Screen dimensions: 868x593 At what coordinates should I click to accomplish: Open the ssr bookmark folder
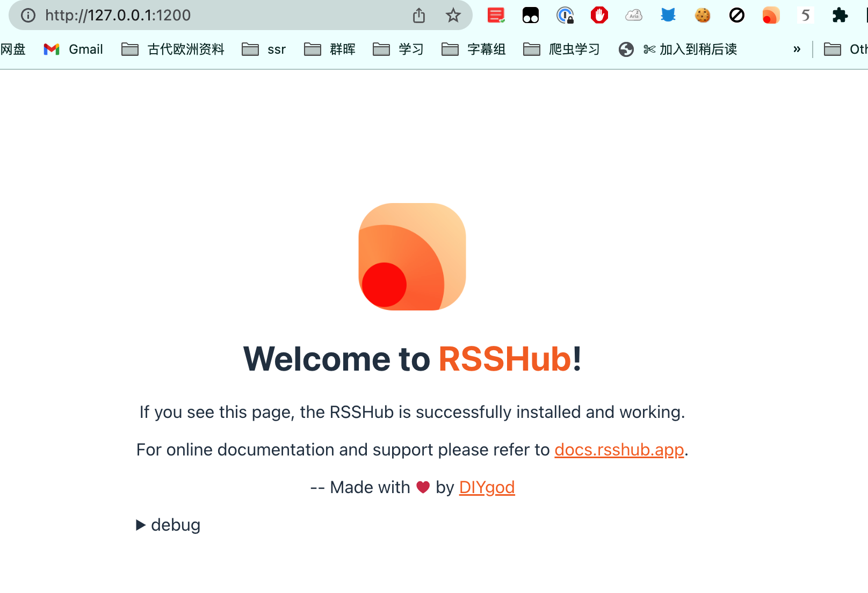(x=264, y=49)
